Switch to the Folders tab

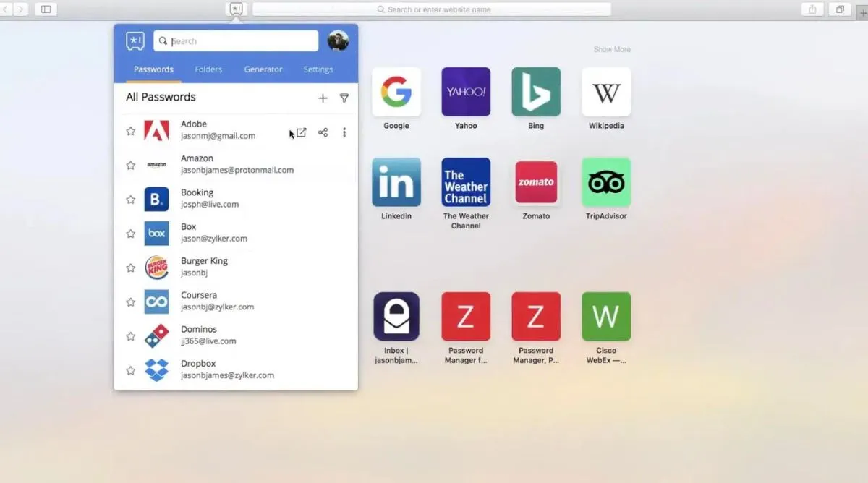point(208,69)
